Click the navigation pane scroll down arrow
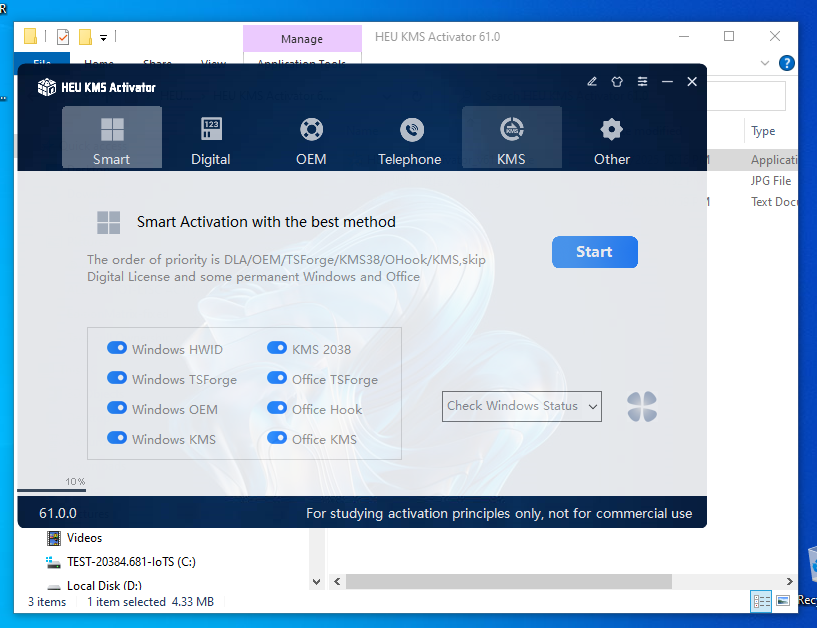817x628 pixels. pyautogui.click(x=316, y=582)
